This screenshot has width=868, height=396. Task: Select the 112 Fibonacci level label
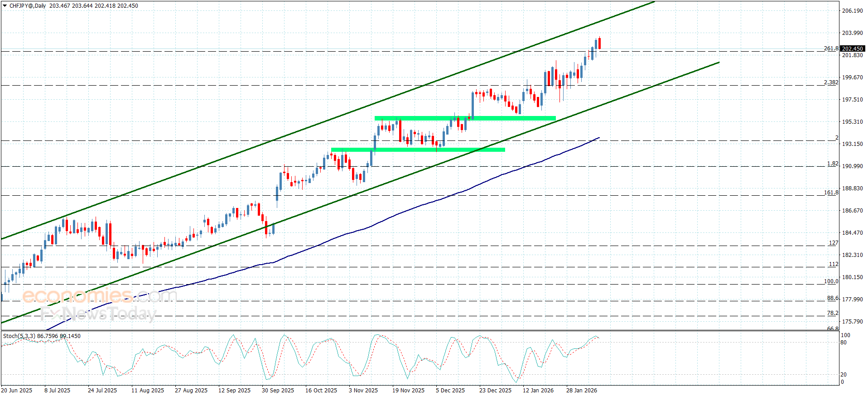pyautogui.click(x=834, y=264)
